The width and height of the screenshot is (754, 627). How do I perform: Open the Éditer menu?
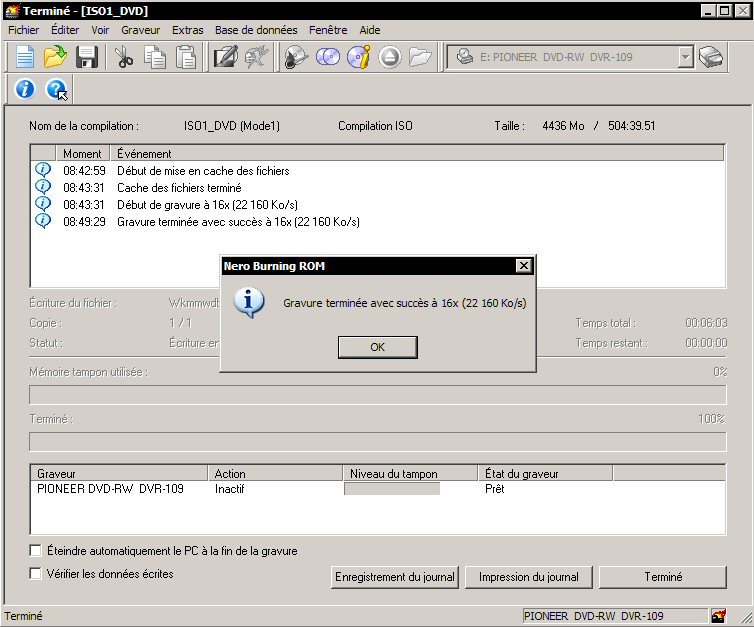point(65,30)
